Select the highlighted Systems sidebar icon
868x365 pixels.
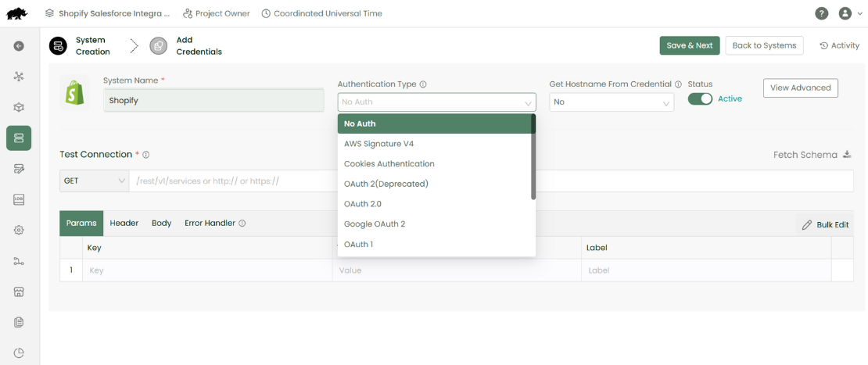(19, 138)
